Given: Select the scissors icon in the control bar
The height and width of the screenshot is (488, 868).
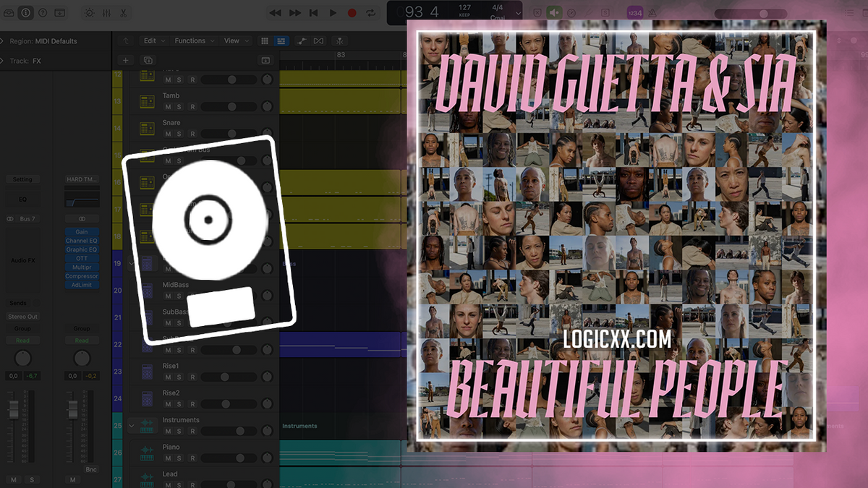Looking at the screenshot, I should coord(124,13).
